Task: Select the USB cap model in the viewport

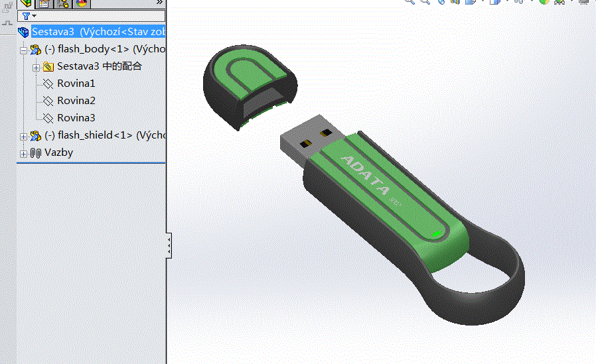Action: (x=250, y=87)
